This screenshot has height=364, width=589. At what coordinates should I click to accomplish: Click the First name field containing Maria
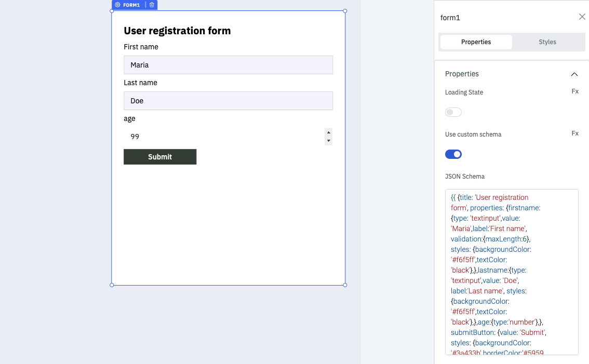tap(228, 65)
